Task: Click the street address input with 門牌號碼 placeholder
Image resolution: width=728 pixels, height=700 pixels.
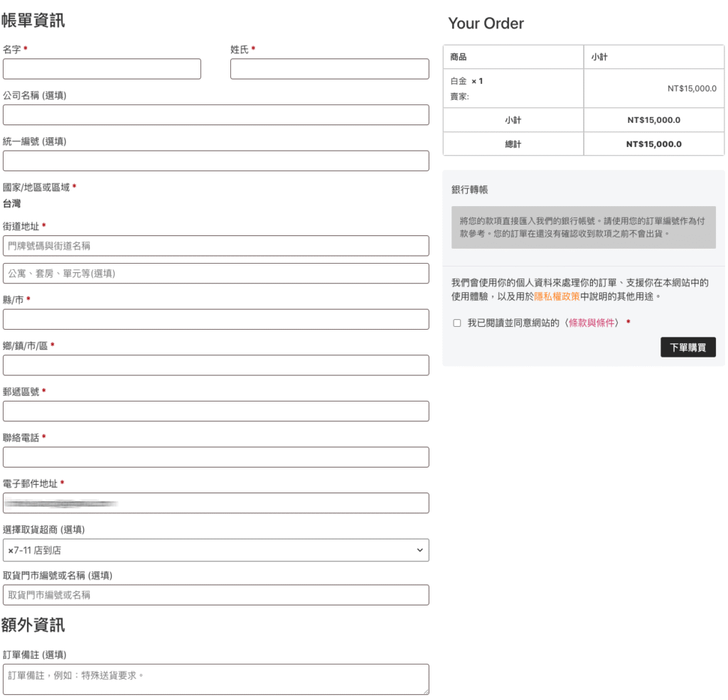Action: (x=215, y=246)
